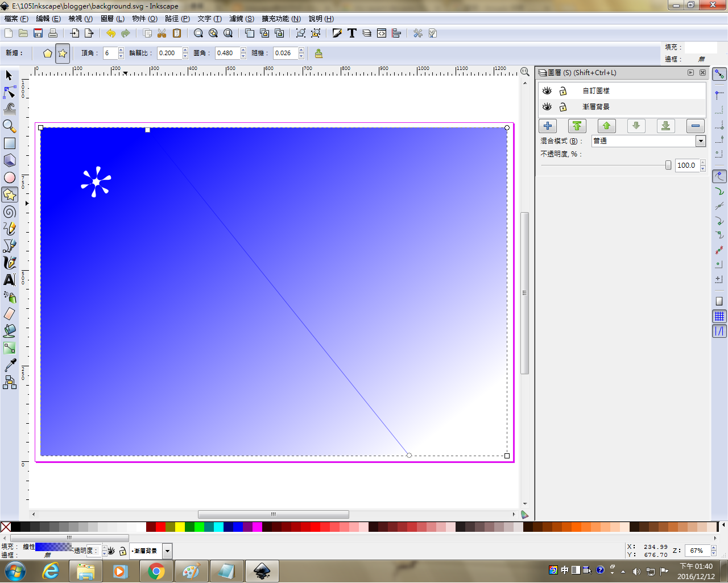Pick the rectangle drawing tool
This screenshot has width=728, height=583.
9,143
